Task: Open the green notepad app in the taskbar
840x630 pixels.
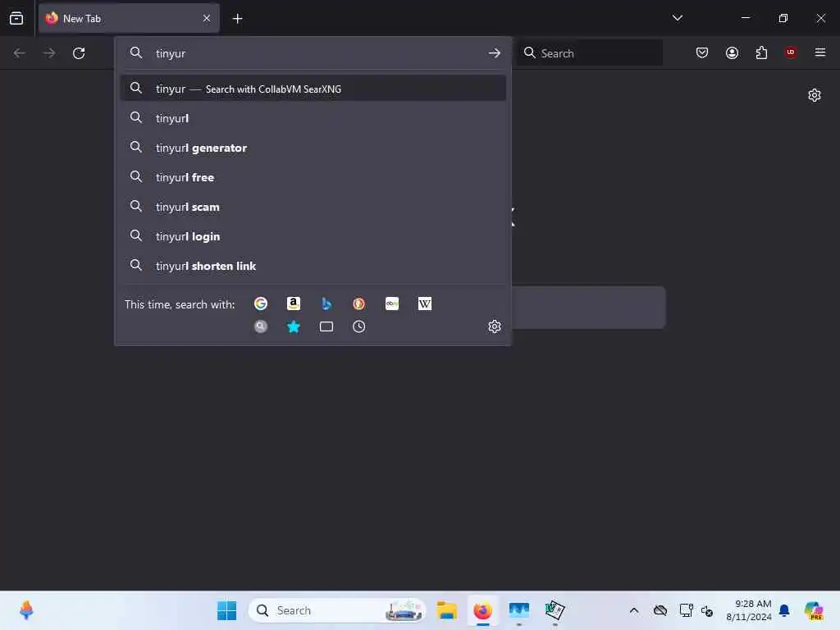Action: [555, 610]
